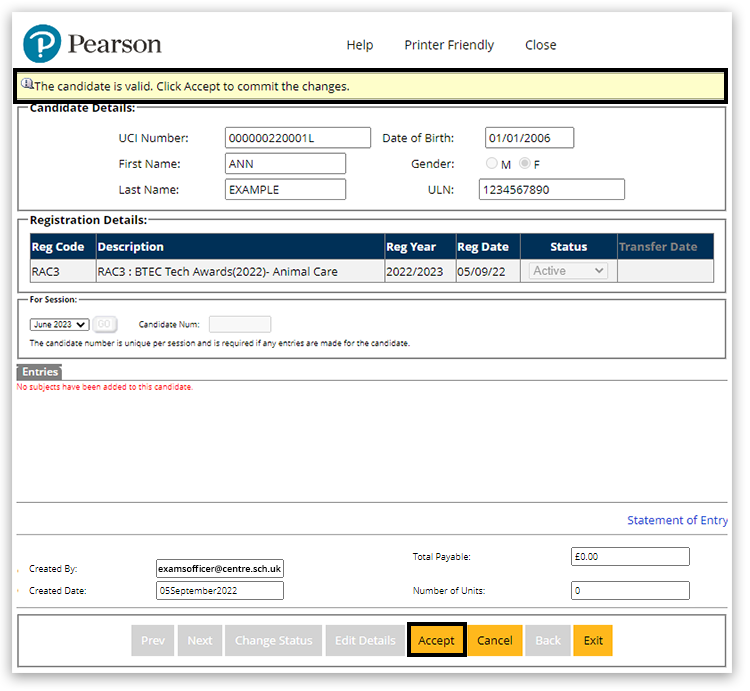Click Close in the top menu

[540, 45]
